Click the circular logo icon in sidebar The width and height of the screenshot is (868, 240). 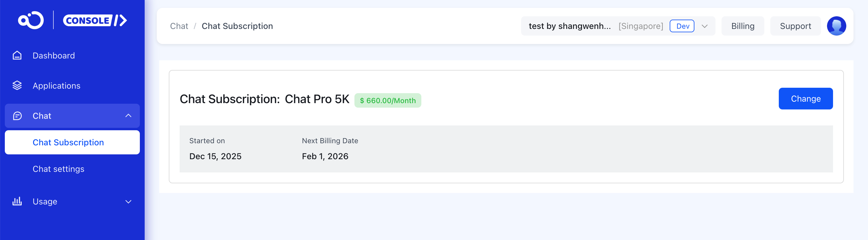coord(31,20)
